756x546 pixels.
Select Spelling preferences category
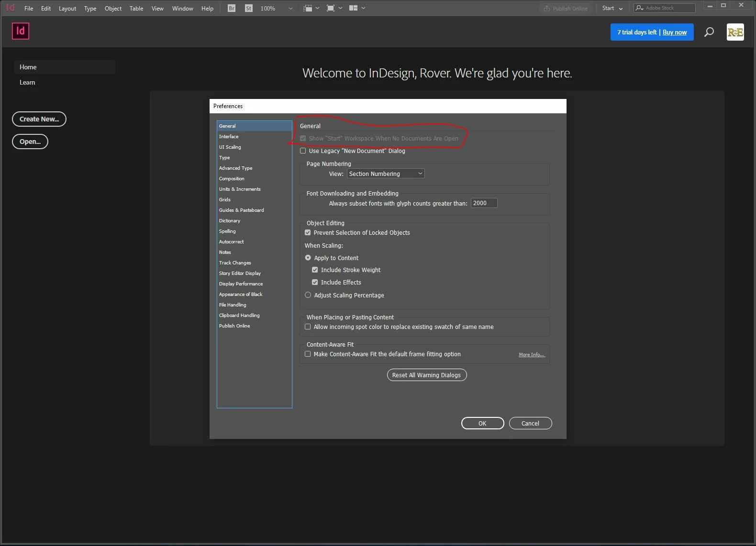[254, 231]
